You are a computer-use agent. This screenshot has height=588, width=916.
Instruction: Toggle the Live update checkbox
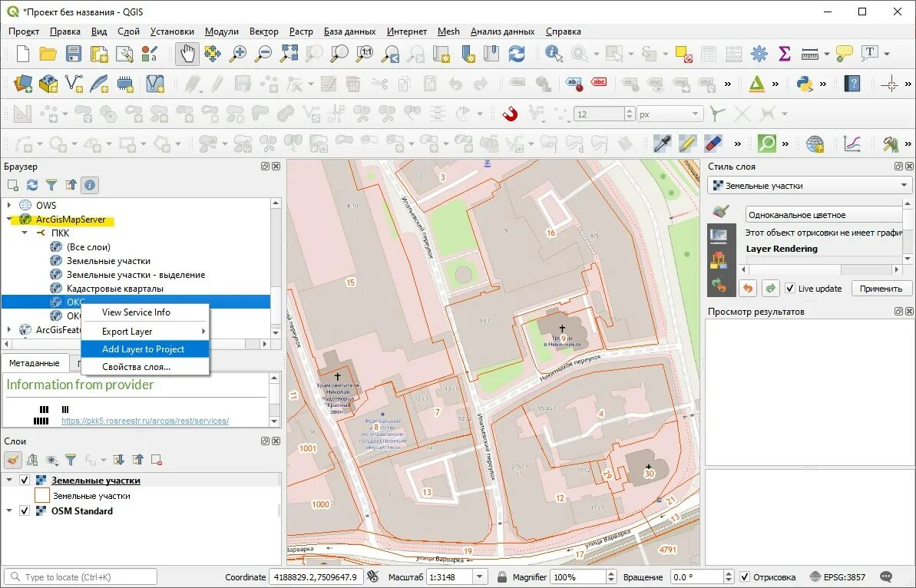point(790,289)
